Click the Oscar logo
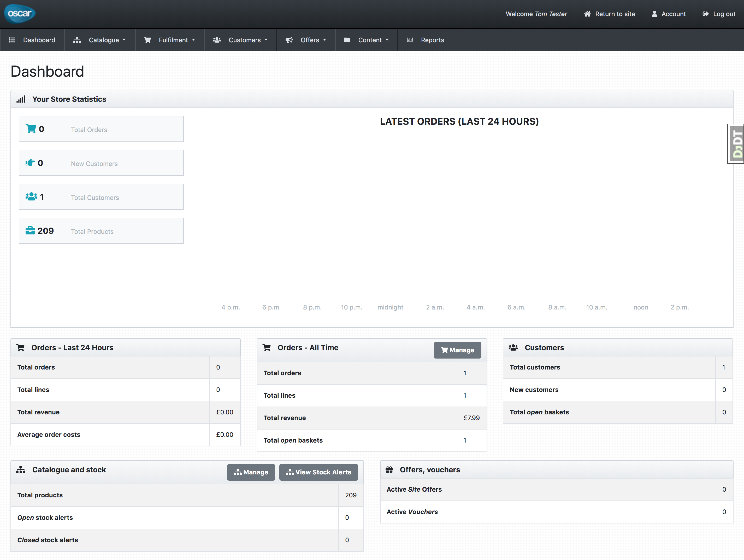The image size is (744, 560). [x=20, y=14]
